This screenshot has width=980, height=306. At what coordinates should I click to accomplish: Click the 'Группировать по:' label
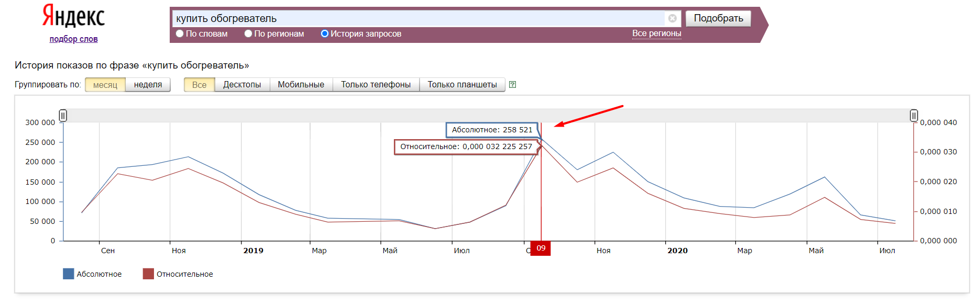click(48, 85)
